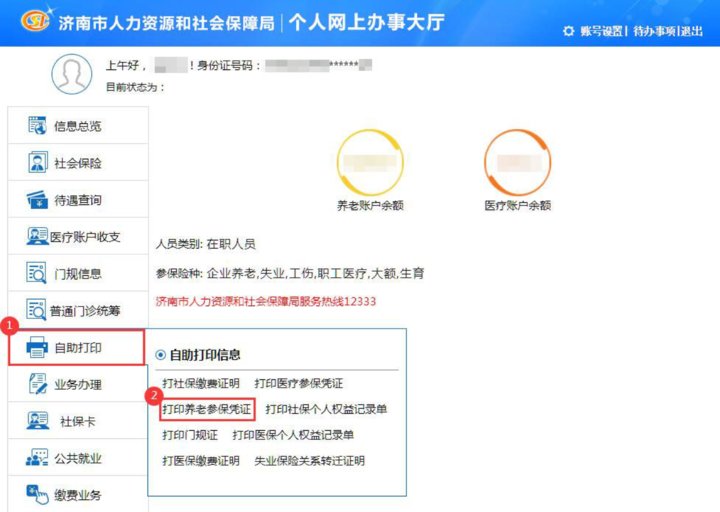
Task: Click the 账号设置 link
Action: [601, 31]
